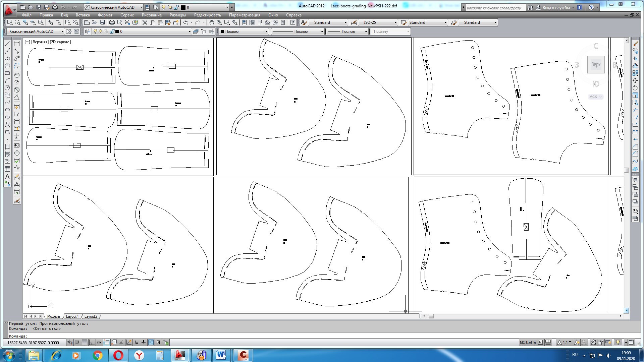This screenshot has height=362, width=644.
Task: Click the Модель tab at the bottom
Action: pos(54,316)
